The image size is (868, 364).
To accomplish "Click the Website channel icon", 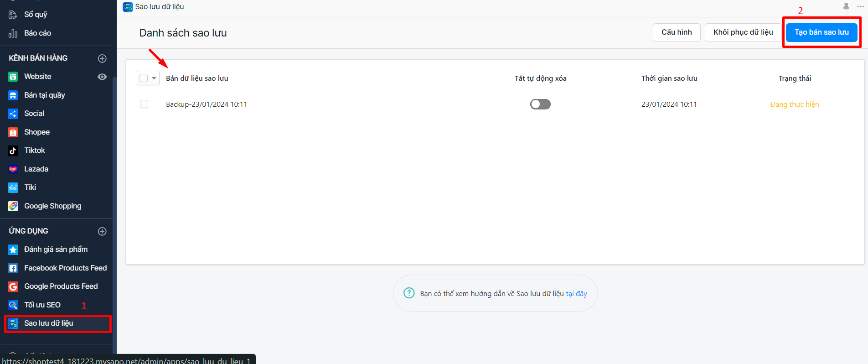I will click(x=13, y=77).
